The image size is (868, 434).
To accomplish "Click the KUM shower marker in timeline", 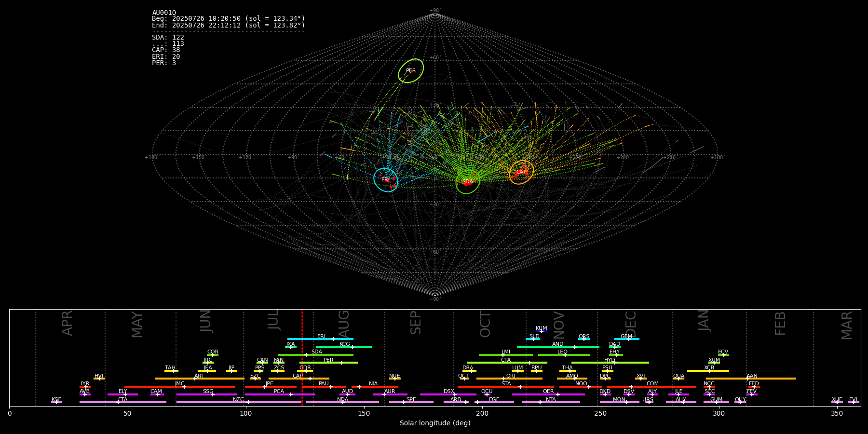I will pos(542,331).
